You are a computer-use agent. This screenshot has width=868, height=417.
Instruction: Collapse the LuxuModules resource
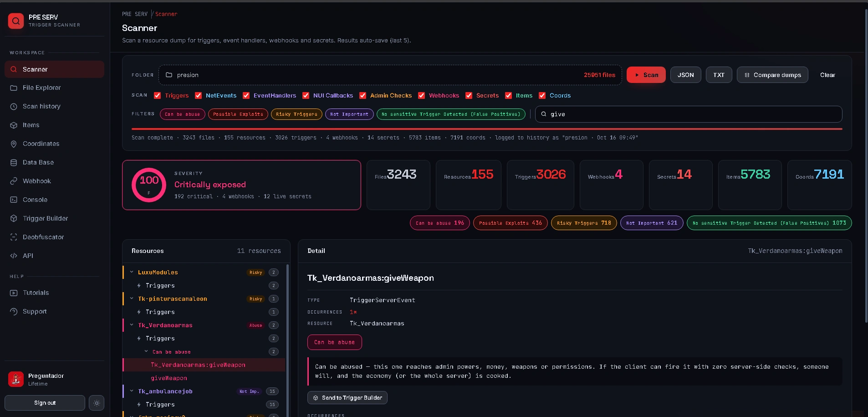132,272
